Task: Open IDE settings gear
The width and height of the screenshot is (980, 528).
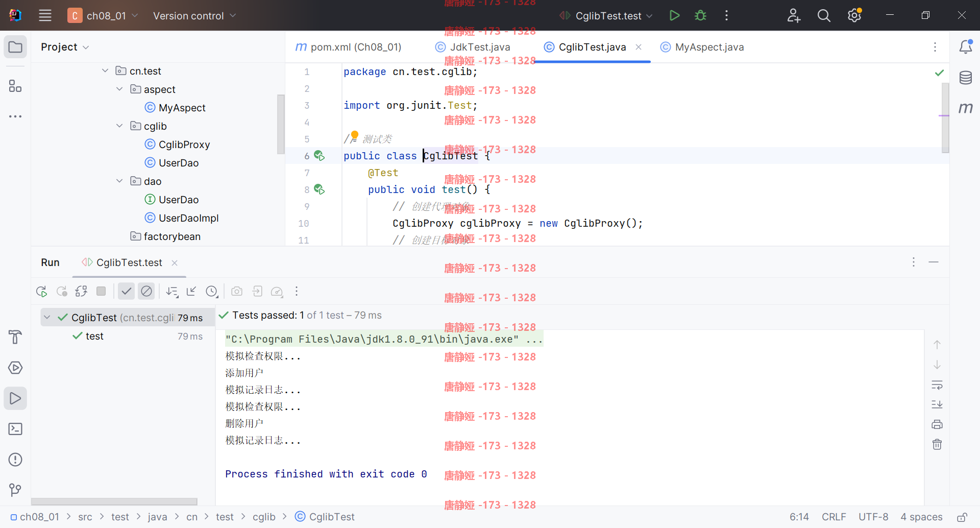Action: [x=854, y=15]
